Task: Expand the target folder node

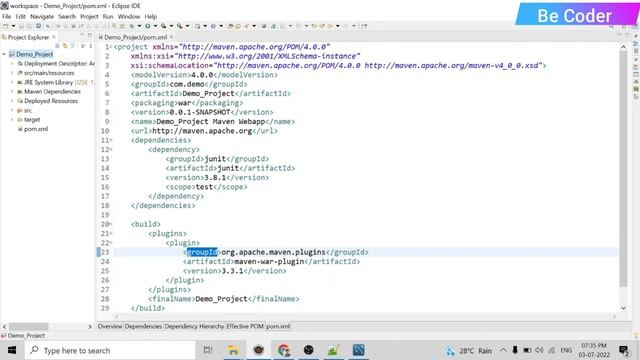Action: pos(12,120)
